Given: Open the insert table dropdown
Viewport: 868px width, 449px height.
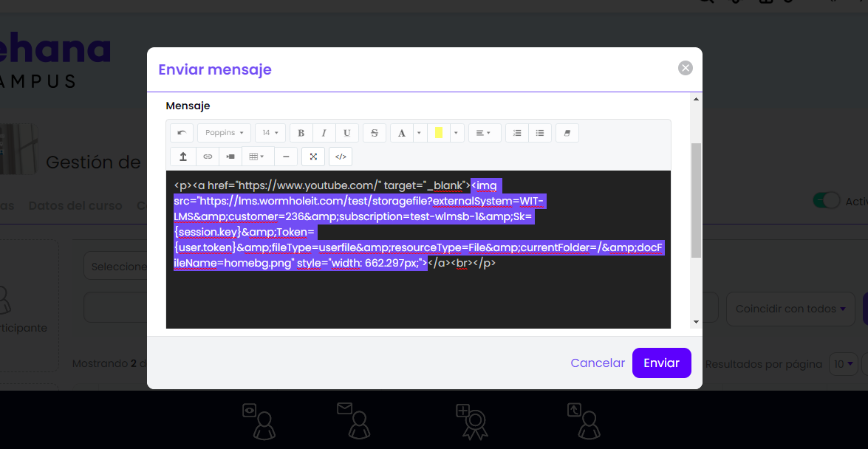Looking at the screenshot, I should (258, 157).
